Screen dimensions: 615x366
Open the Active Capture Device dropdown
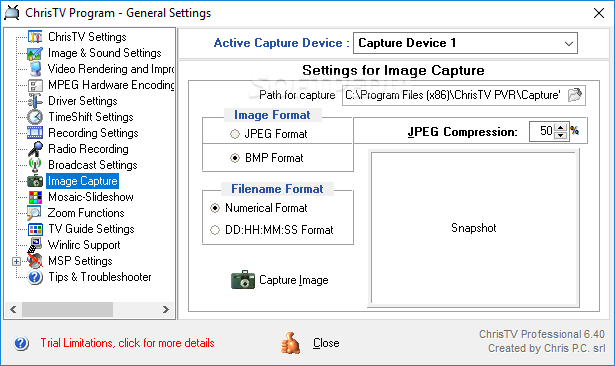click(x=465, y=43)
